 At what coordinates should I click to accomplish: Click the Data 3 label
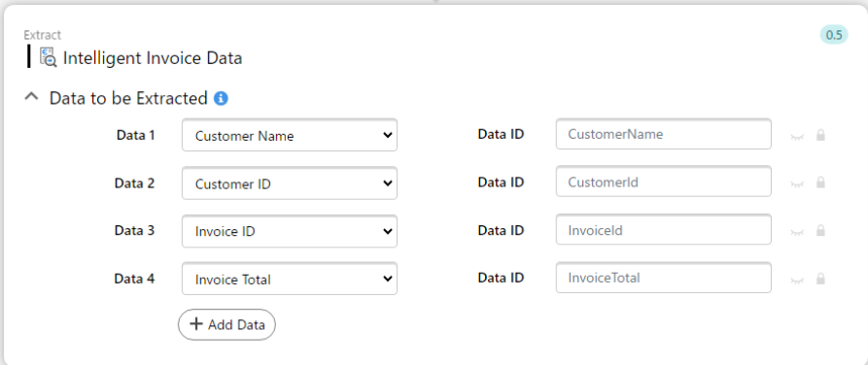tap(134, 231)
